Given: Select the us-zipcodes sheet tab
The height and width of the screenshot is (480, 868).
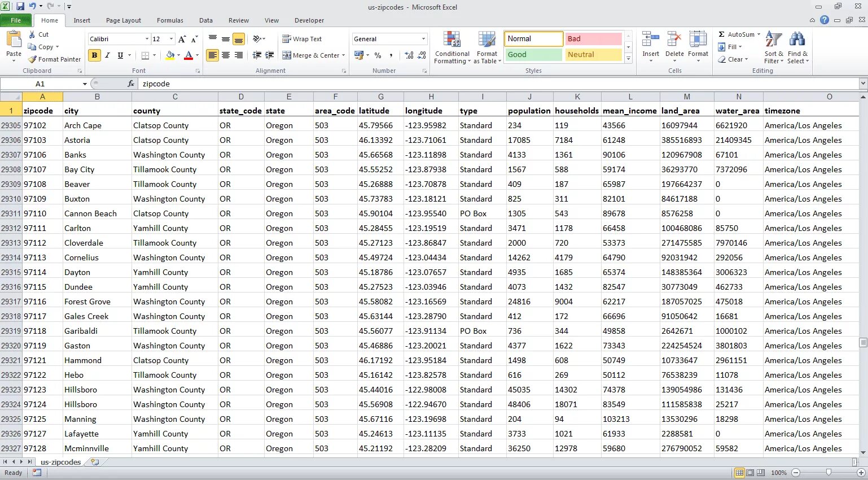Looking at the screenshot, I should tap(60, 462).
